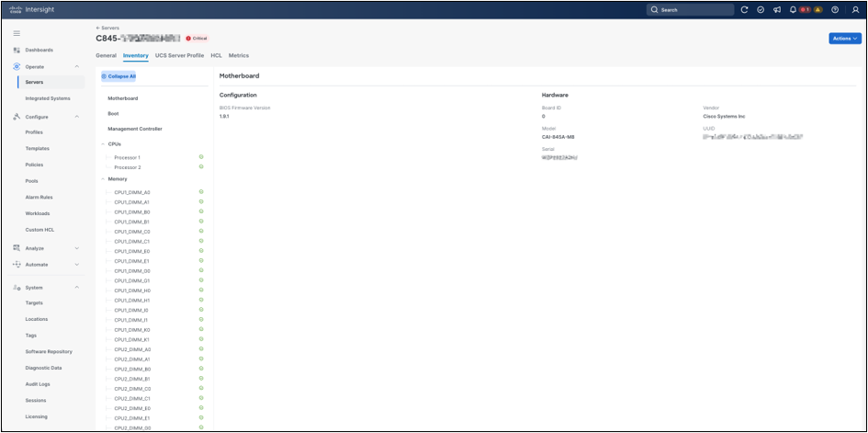Expand the Automate section chevron
This screenshot has width=868, height=433.
[76, 264]
